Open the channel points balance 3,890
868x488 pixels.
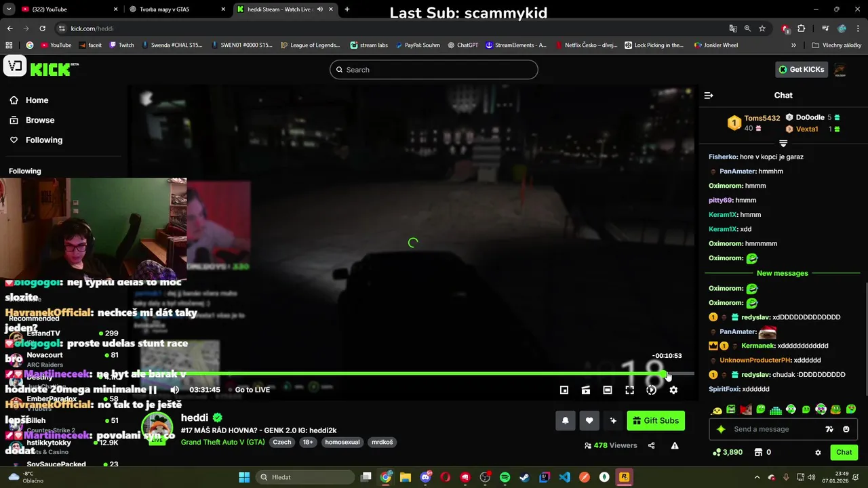[728, 452]
